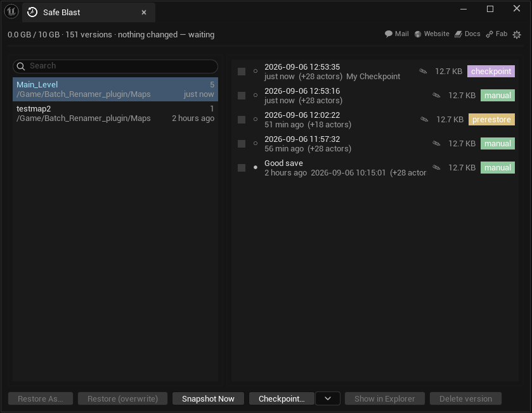
Task: Open the Mail link
Action: coord(397,34)
